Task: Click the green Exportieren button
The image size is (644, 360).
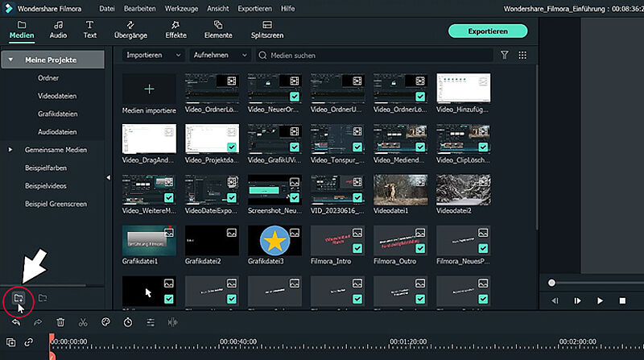Action: [488, 31]
